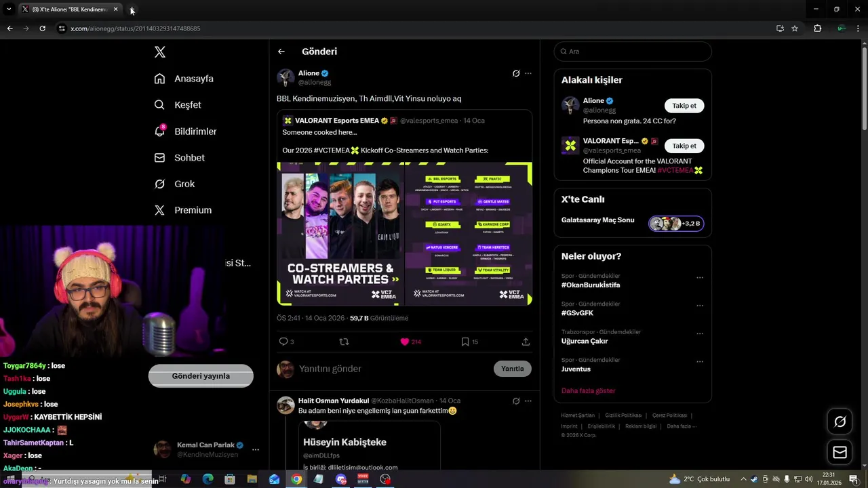Click the Yanıtla reply button
The image size is (868, 488).
(x=513, y=369)
